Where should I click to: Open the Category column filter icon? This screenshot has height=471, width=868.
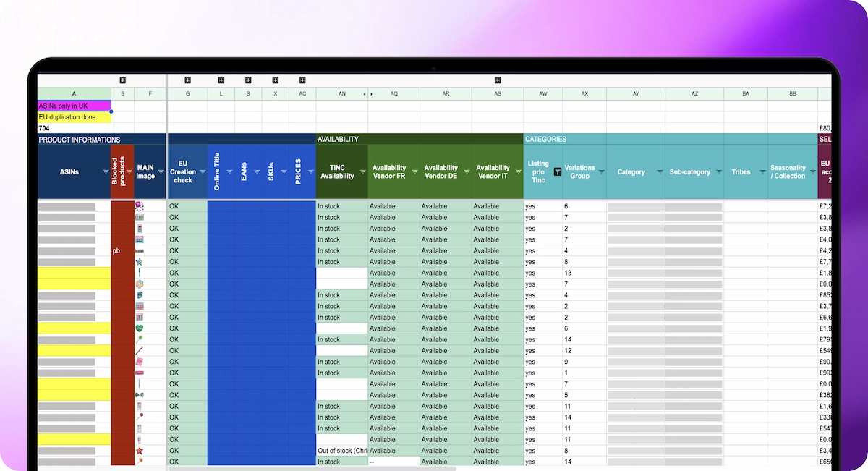point(660,172)
